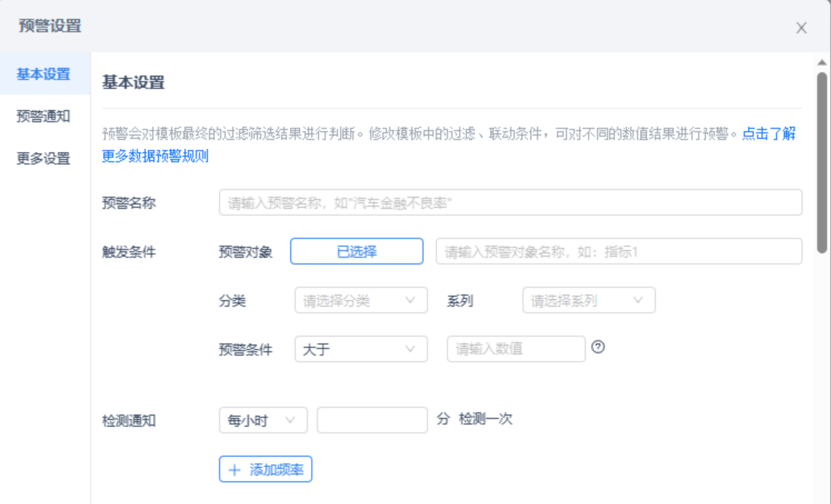
Task: Open the 系列 dropdown
Action: coord(588,301)
